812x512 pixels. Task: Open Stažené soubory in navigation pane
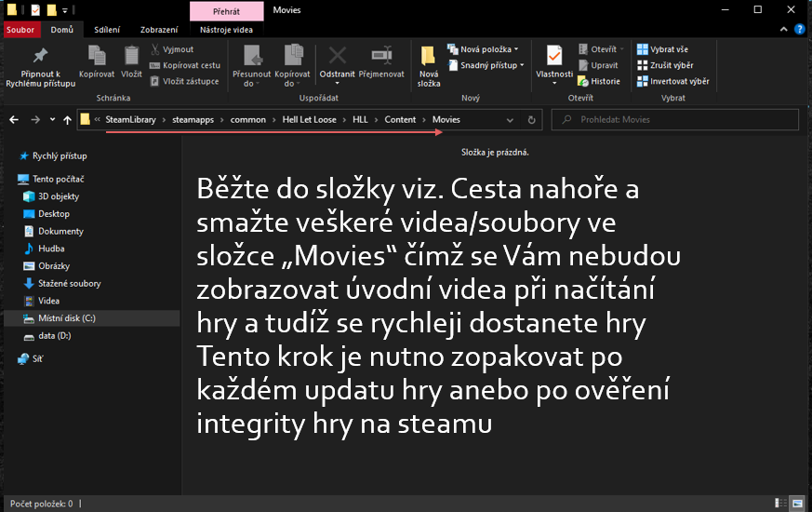[x=70, y=284]
